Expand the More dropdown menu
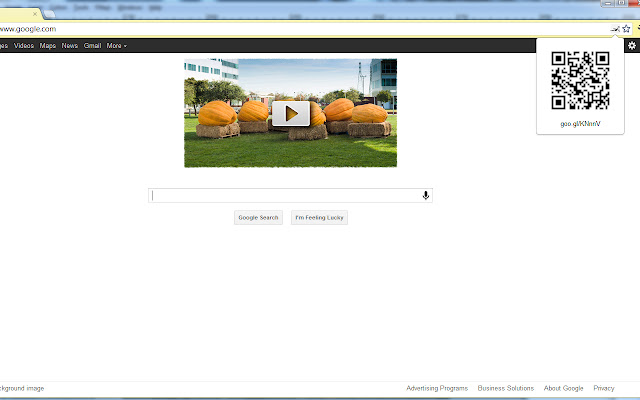Viewport: 640px width, 400px height. [116, 46]
